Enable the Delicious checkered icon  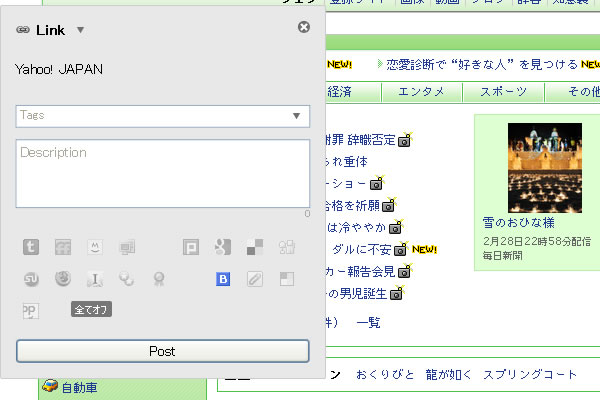coord(255,247)
